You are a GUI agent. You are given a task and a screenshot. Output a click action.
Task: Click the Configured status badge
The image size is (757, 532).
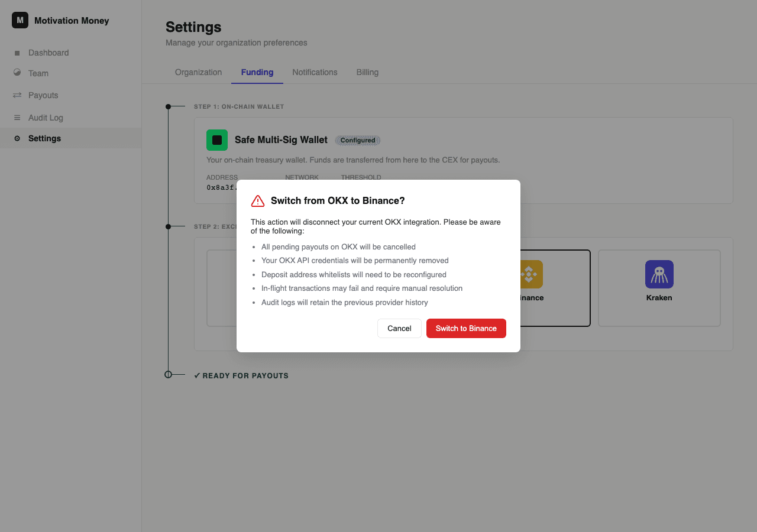click(358, 141)
